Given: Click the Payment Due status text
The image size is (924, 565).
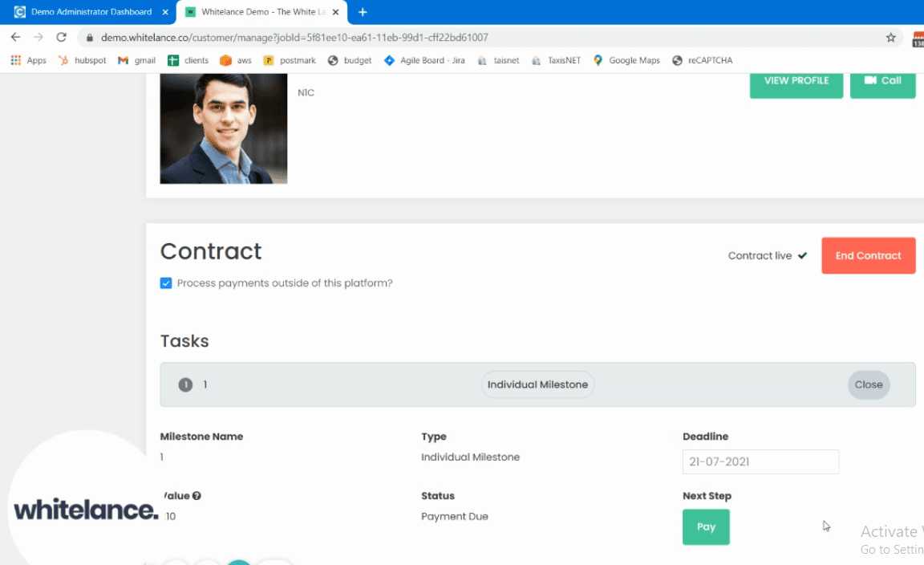Looking at the screenshot, I should [x=454, y=517].
